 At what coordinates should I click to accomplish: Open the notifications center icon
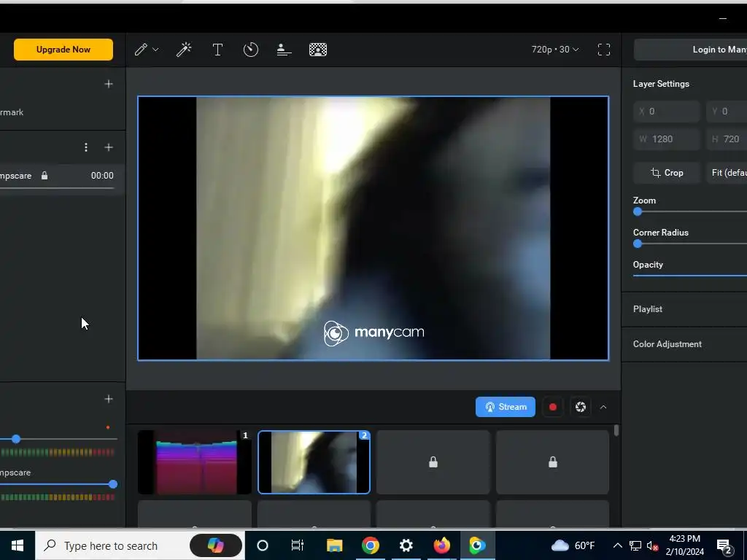(x=724, y=545)
